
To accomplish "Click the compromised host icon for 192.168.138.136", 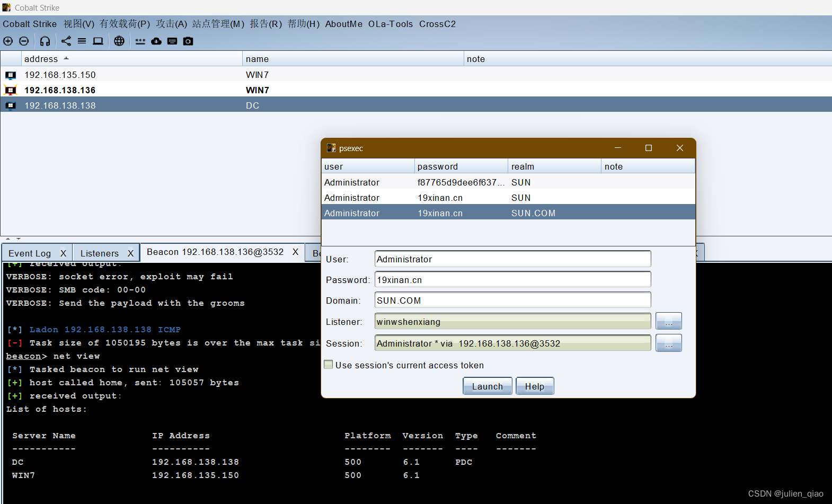I will (11, 90).
